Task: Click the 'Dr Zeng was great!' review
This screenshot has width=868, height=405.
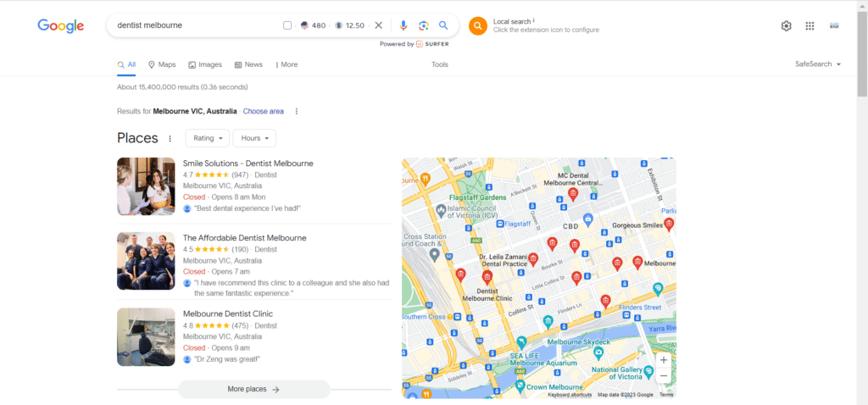Action: (x=227, y=359)
